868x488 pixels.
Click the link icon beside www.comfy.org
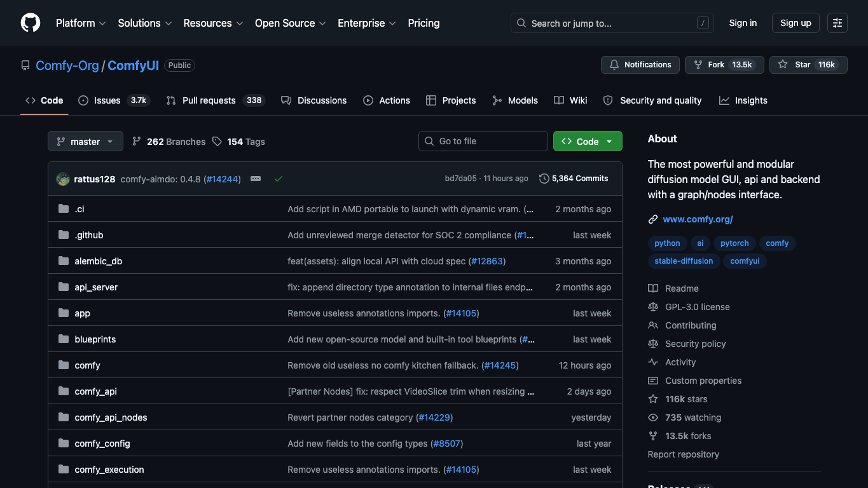click(653, 219)
